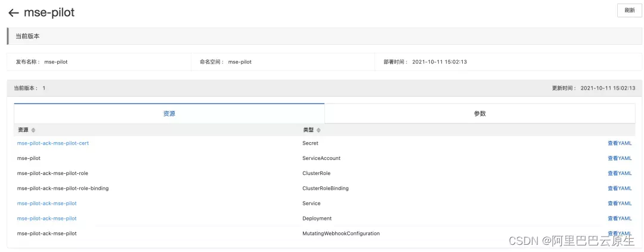View YAML for the ServiceAccount row

620,158
